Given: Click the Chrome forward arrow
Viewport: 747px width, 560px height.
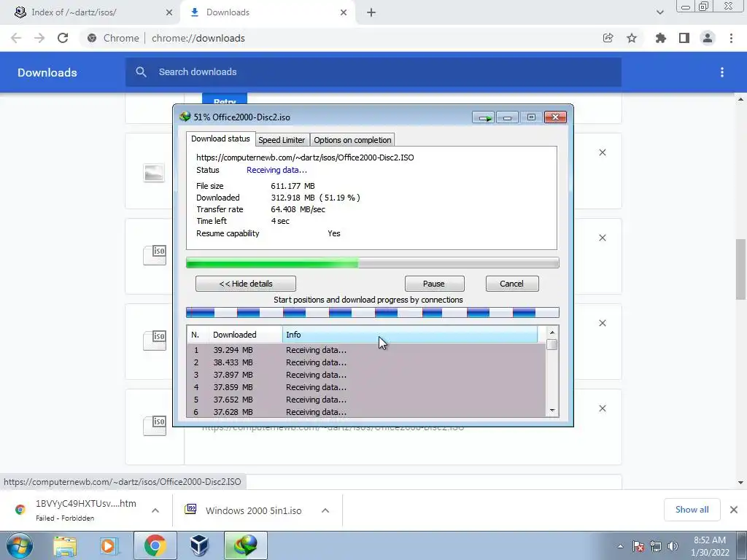Looking at the screenshot, I should tap(39, 38).
